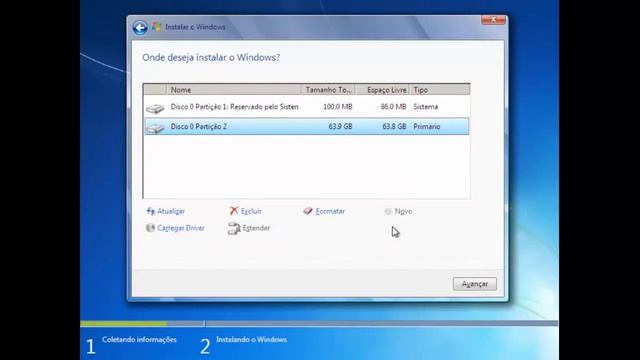Sort by the Tamanho To... column header
The width and height of the screenshot is (640, 360).
[x=328, y=89]
